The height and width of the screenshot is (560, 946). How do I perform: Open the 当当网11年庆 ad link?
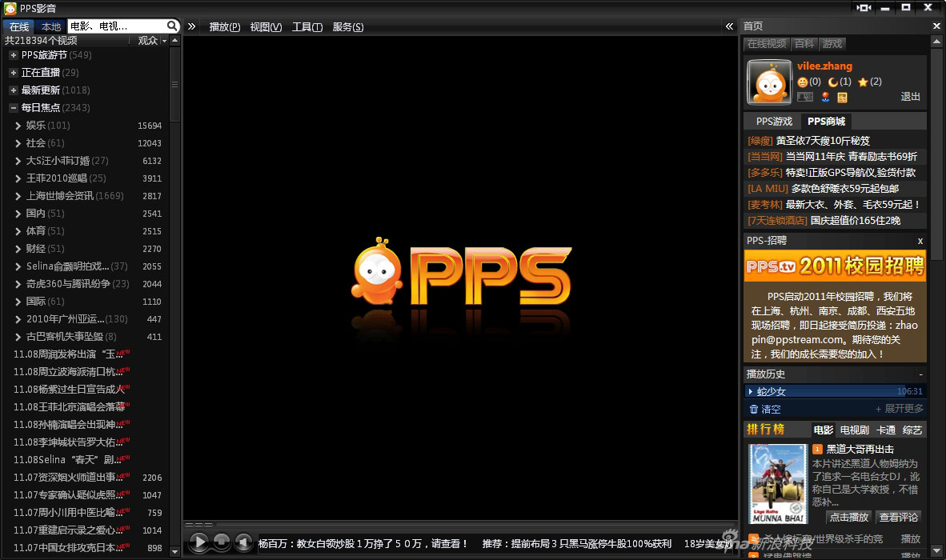(852, 157)
